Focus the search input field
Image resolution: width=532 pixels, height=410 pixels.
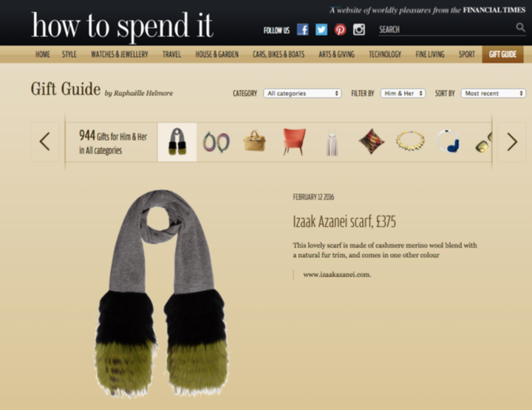coord(446,30)
